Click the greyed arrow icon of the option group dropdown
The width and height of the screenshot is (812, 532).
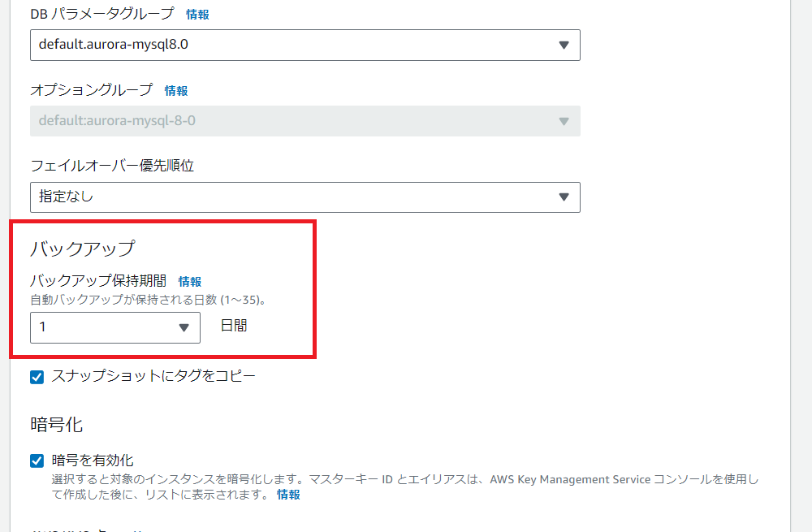(x=564, y=121)
